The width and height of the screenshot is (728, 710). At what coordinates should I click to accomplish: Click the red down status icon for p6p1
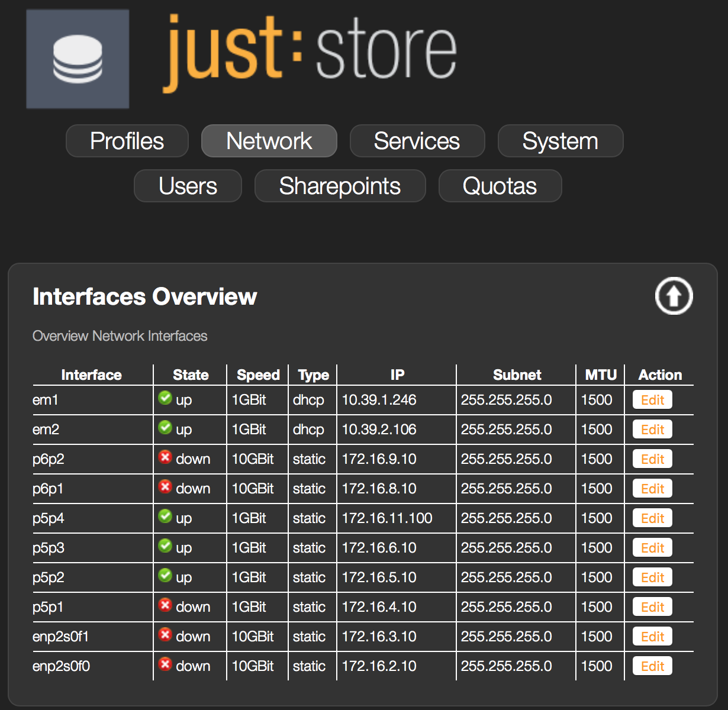pyautogui.click(x=165, y=486)
